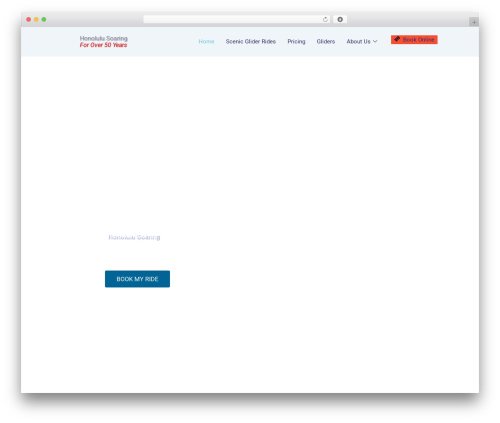Open a new tab with plus icon

(x=474, y=22)
